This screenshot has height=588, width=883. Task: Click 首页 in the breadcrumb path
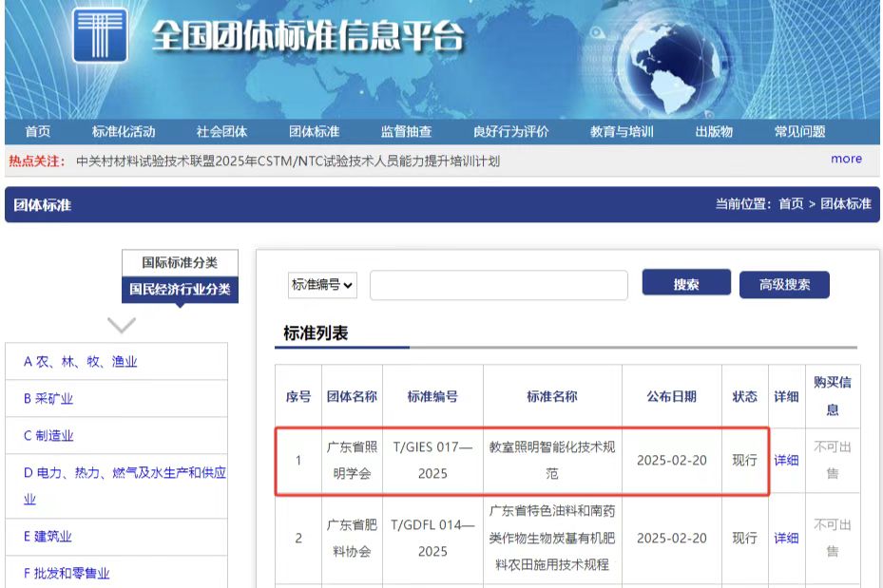coord(791,203)
